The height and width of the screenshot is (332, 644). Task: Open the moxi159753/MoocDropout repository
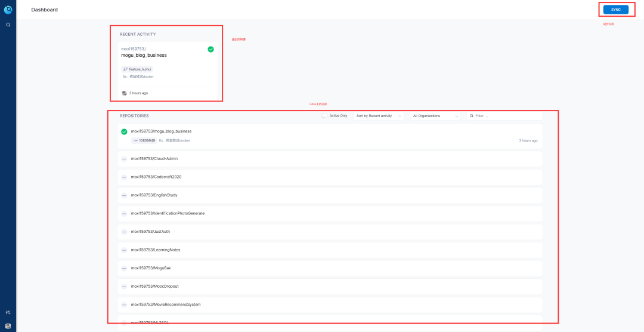tap(330, 287)
